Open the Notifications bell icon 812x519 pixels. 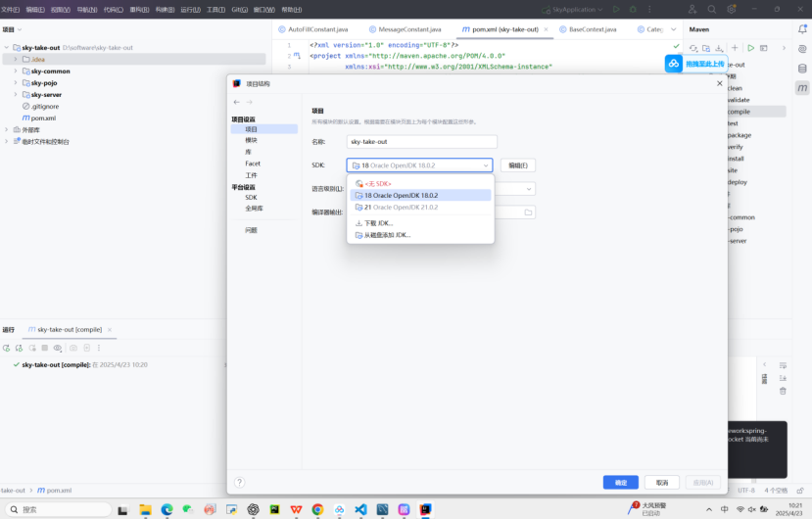[x=802, y=29]
